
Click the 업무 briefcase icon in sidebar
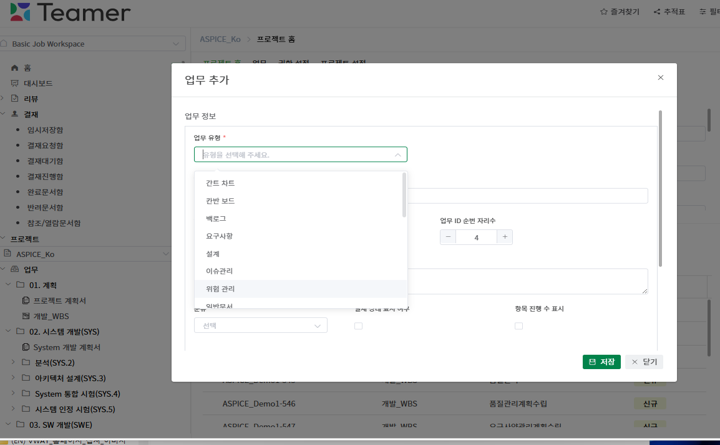(15, 269)
